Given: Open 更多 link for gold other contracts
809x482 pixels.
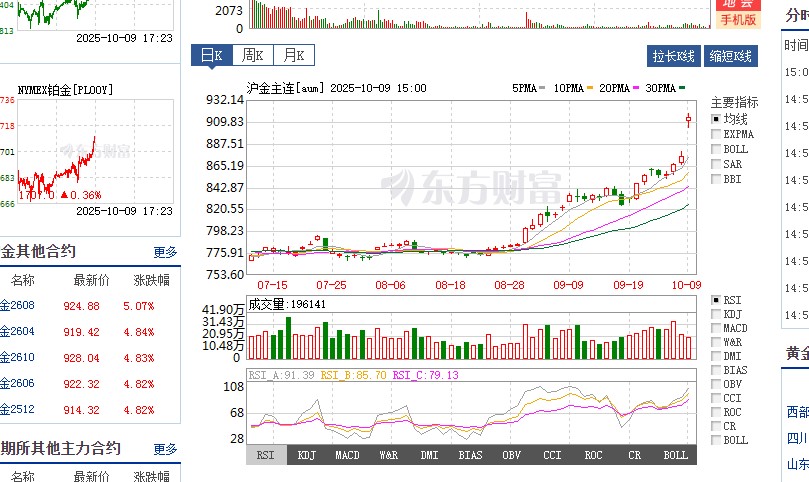Looking at the screenshot, I should tap(165, 252).
